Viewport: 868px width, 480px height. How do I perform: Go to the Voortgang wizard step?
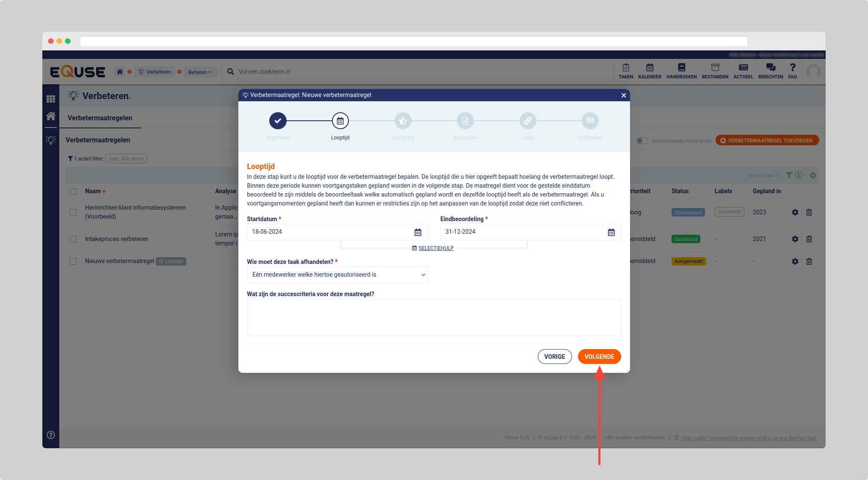tap(402, 121)
